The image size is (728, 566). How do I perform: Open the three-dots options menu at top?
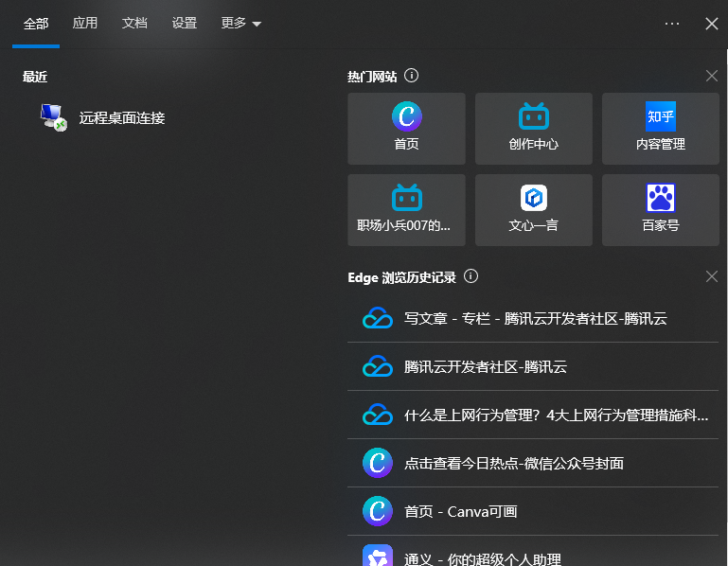coord(672,24)
